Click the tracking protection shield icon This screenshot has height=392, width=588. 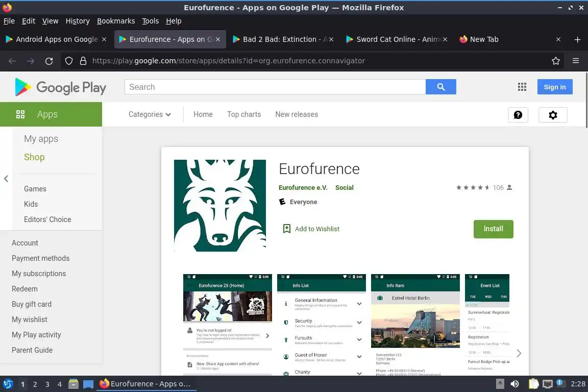(69, 61)
